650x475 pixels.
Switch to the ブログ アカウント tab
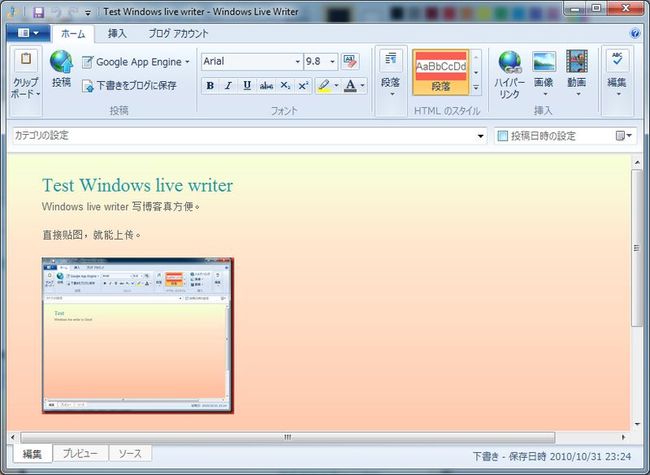click(178, 34)
